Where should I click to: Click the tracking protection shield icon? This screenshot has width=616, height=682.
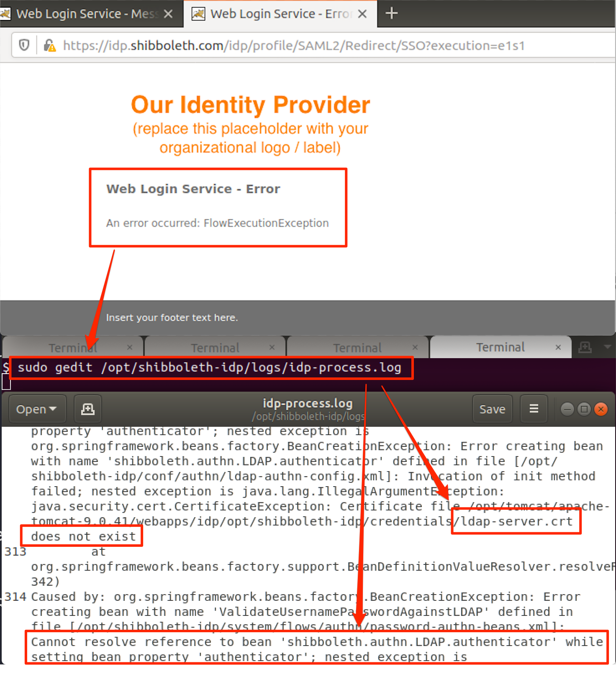(x=24, y=45)
